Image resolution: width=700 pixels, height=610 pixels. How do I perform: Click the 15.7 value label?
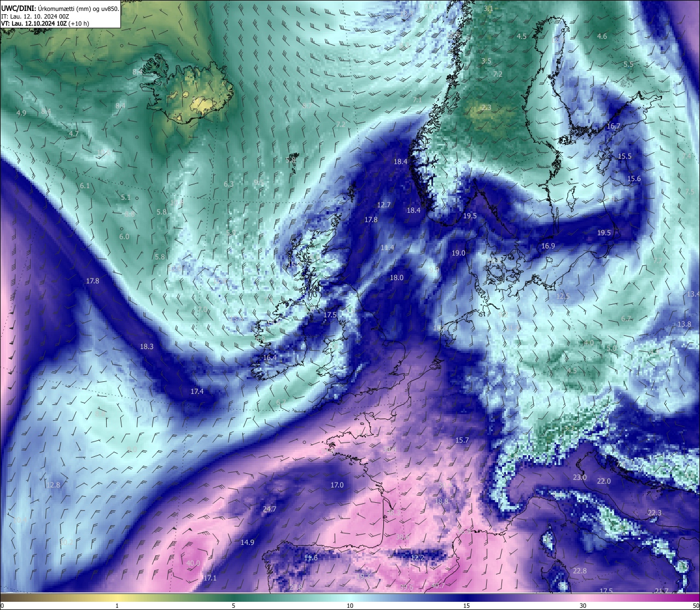click(x=462, y=440)
